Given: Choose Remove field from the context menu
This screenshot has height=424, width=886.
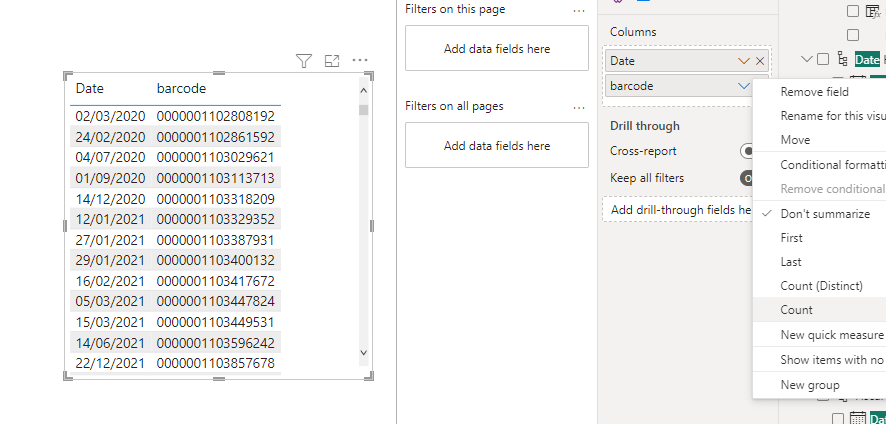Looking at the screenshot, I should pyautogui.click(x=819, y=92).
